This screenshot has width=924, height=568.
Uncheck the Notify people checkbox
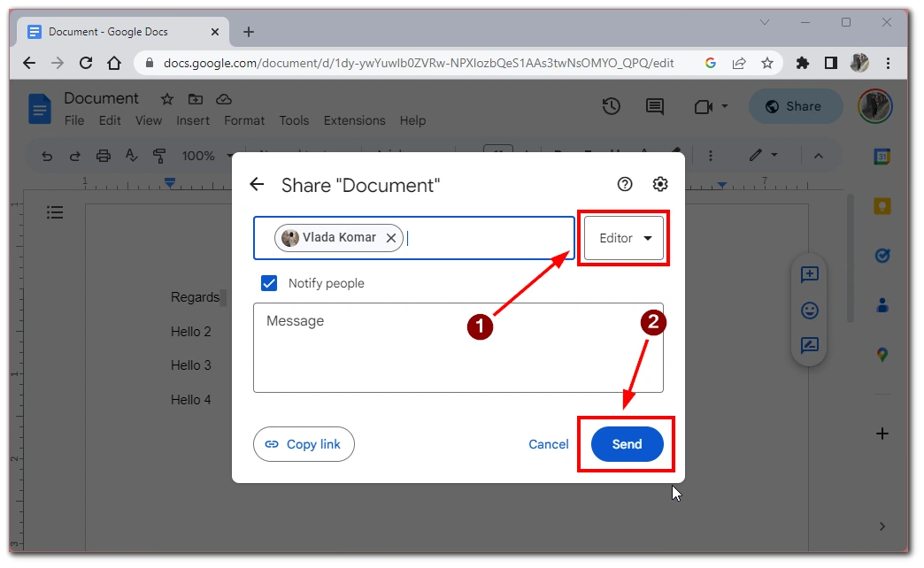(269, 283)
